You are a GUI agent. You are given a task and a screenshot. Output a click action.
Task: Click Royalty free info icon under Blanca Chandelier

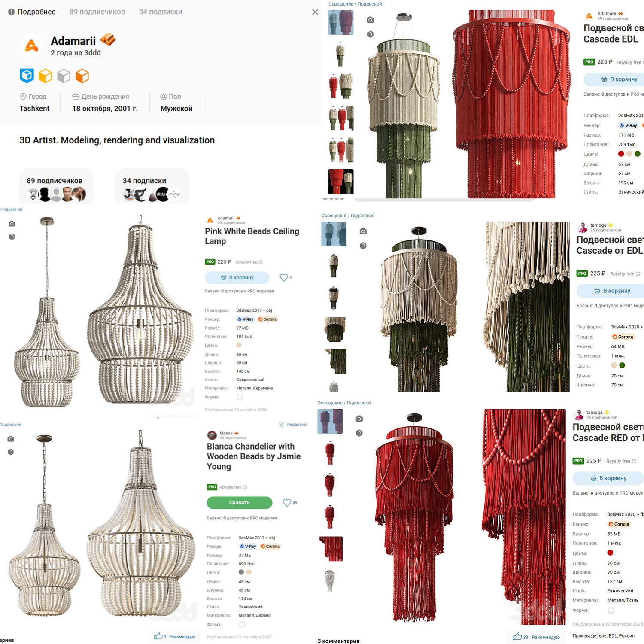point(245,487)
